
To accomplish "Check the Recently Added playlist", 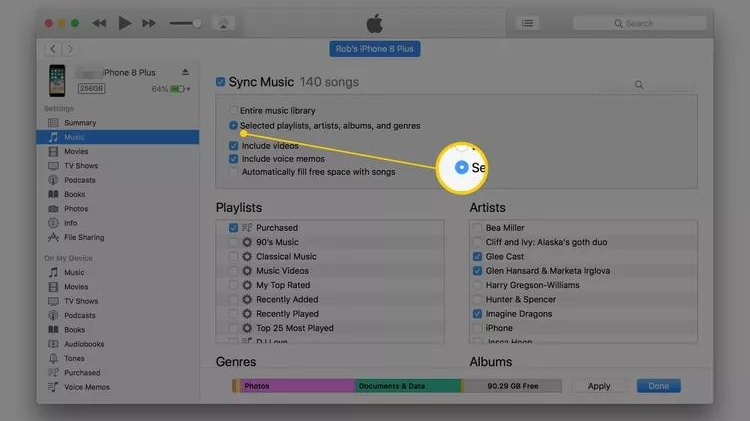I will click(233, 299).
